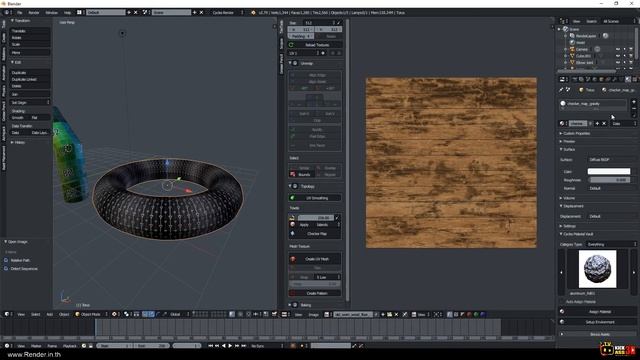640x360 pixels.
Task: Open the Render menu
Action: point(33,13)
